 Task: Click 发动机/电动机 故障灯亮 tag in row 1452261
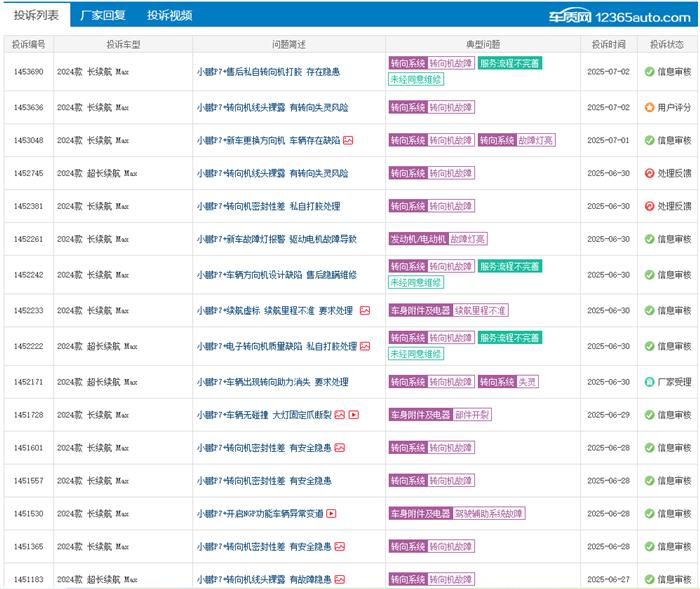click(438, 239)
